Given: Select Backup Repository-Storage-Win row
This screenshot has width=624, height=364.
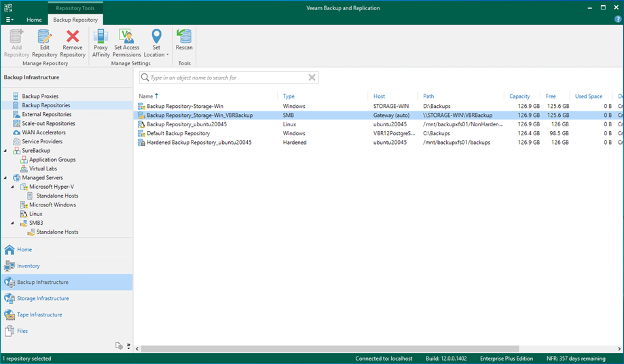Looking at the screenshot, I should [378, 106].
